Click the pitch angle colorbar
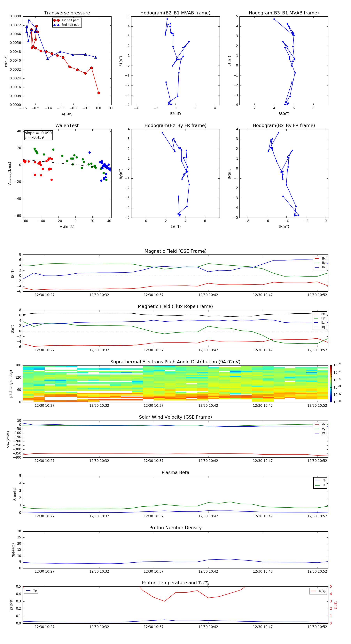351x644 pixels. coord(331,384)
